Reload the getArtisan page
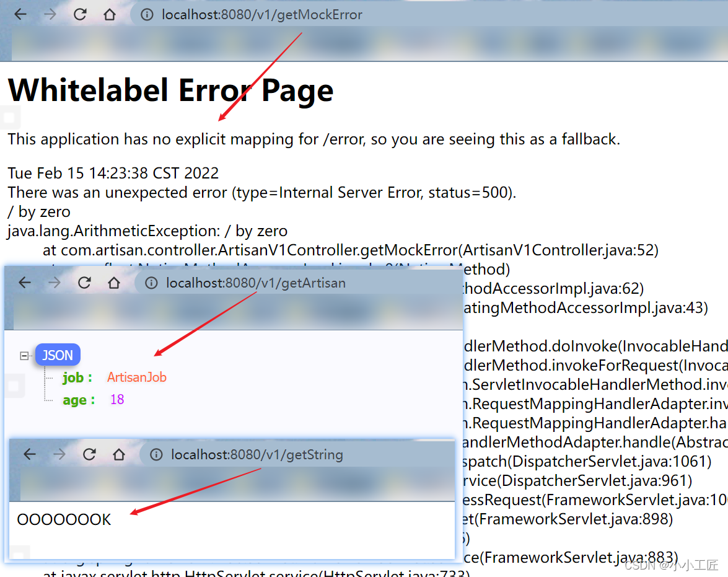 pyautogui.click(x=84, y=283)
